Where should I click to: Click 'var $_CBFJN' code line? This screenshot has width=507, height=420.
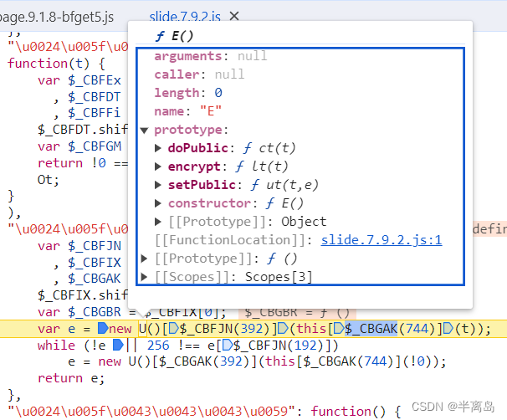[x=79, y=246]
